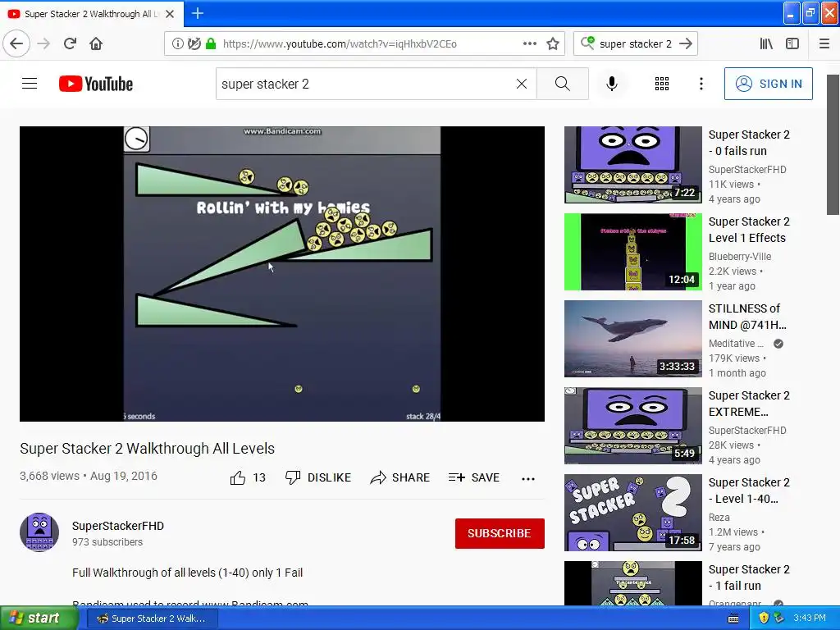Click title Super Stacker 2 Level 1 Effects
Screen dimensions: 840x630
[x=749, y=230]
